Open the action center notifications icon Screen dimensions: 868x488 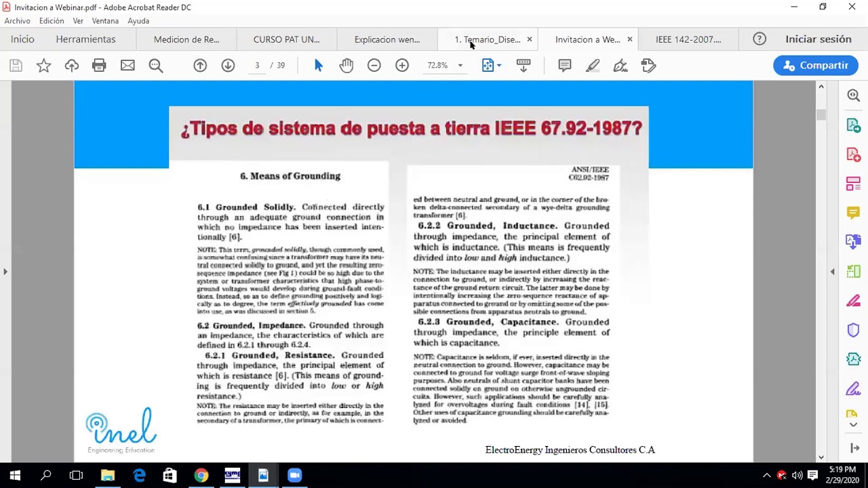812,475
